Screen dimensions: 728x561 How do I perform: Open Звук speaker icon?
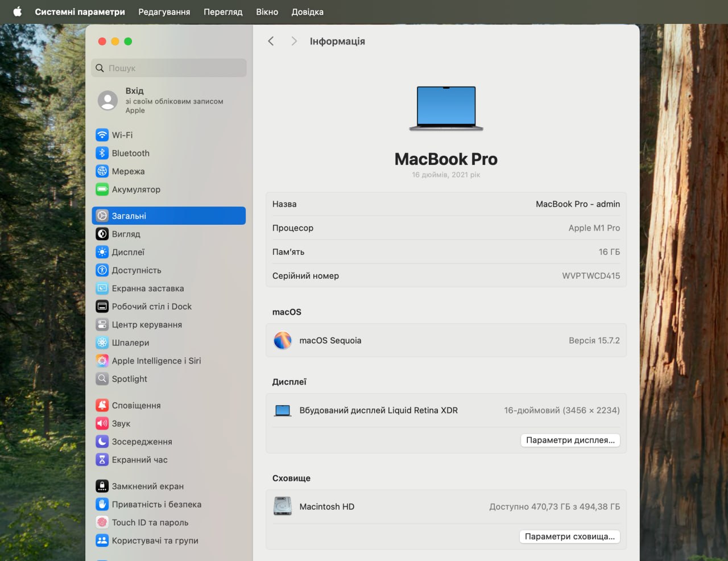coord(102,423)
